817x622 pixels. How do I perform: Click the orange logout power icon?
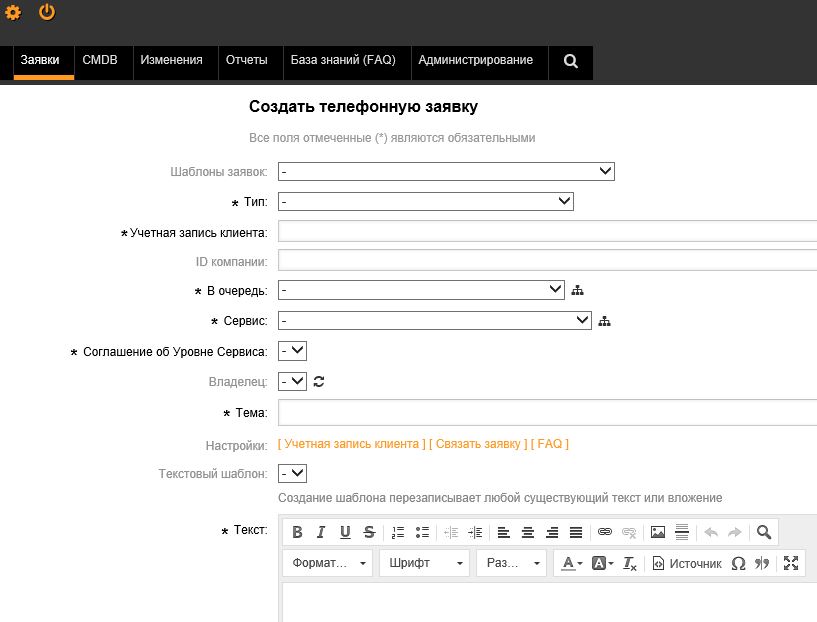point(47,12)
